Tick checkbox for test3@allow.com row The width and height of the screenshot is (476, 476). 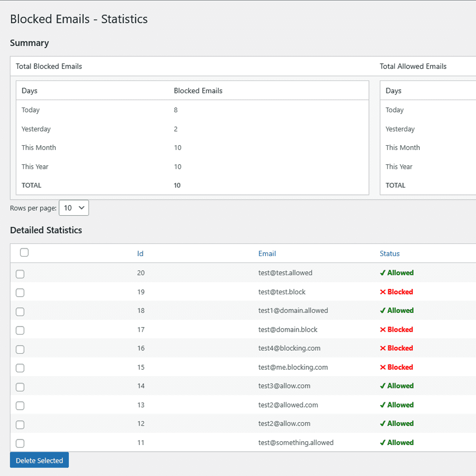coord(20,387)
